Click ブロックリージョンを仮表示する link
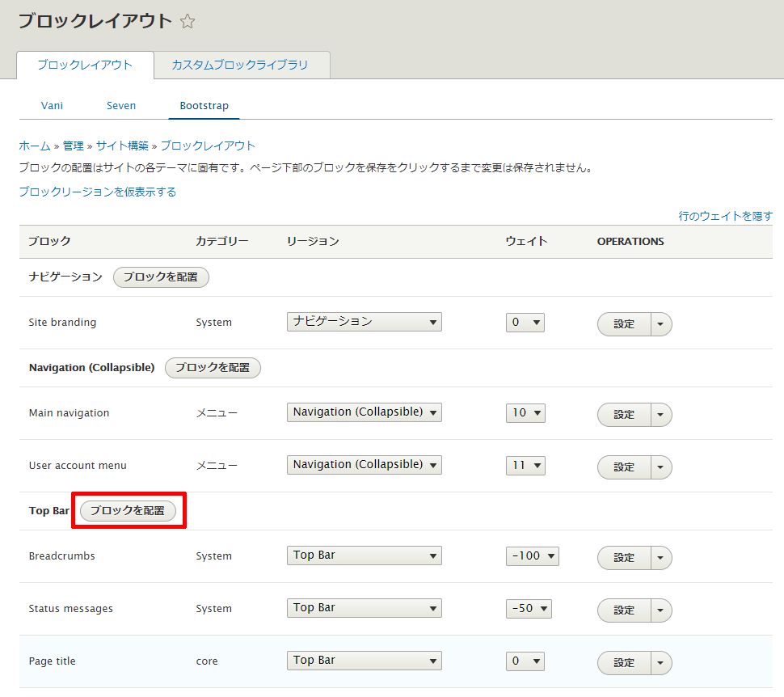Image resolution: width=784 pixels, height=697 pixels. (97, 192)
